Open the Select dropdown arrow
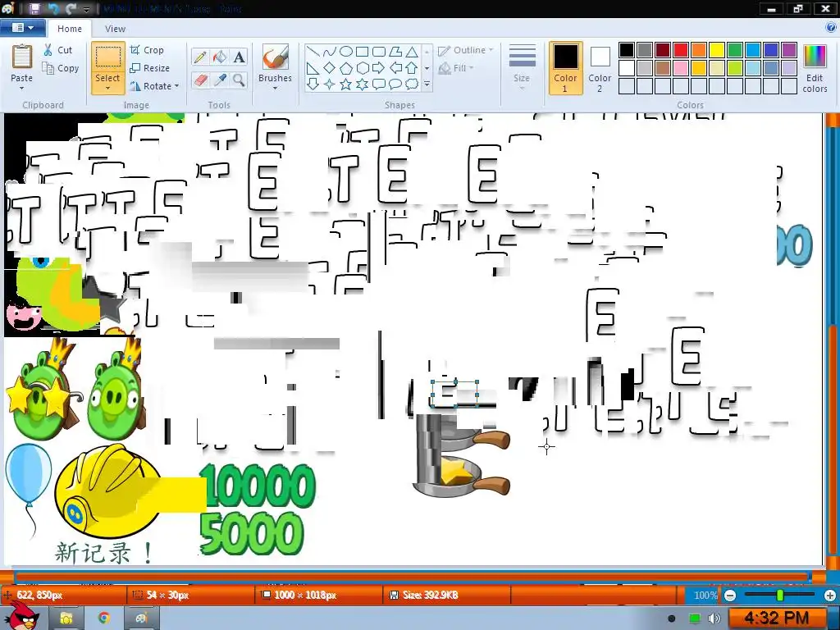The height and width of the screenshot is (630, 840). [107, 89]
